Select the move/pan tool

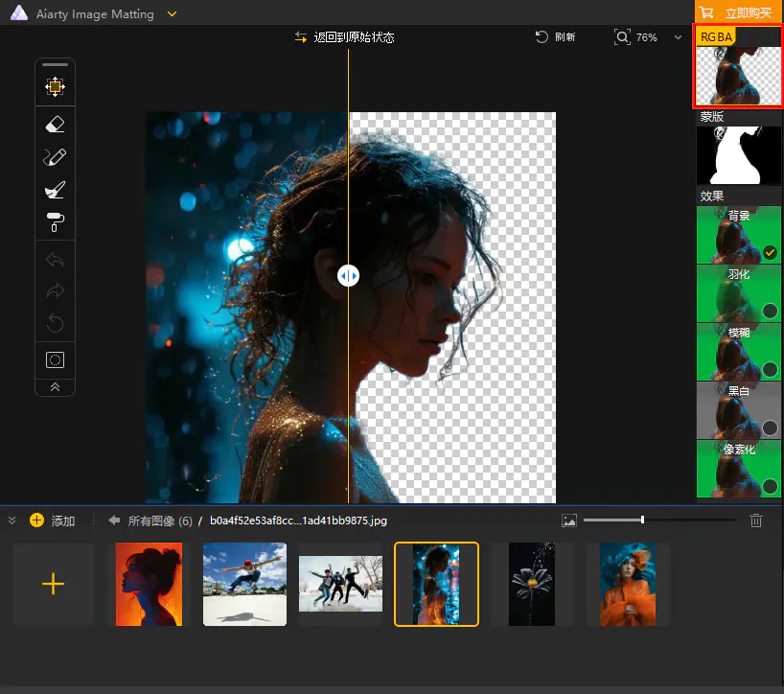pos(55,87)
